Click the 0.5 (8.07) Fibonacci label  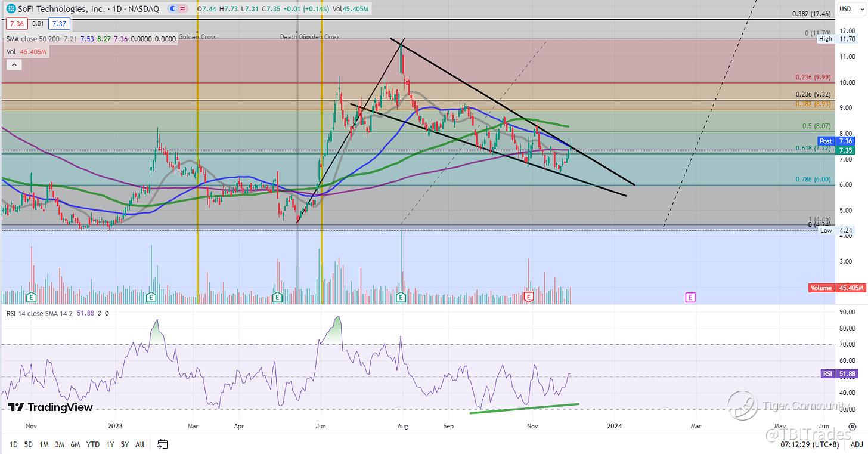pos(816,126)
